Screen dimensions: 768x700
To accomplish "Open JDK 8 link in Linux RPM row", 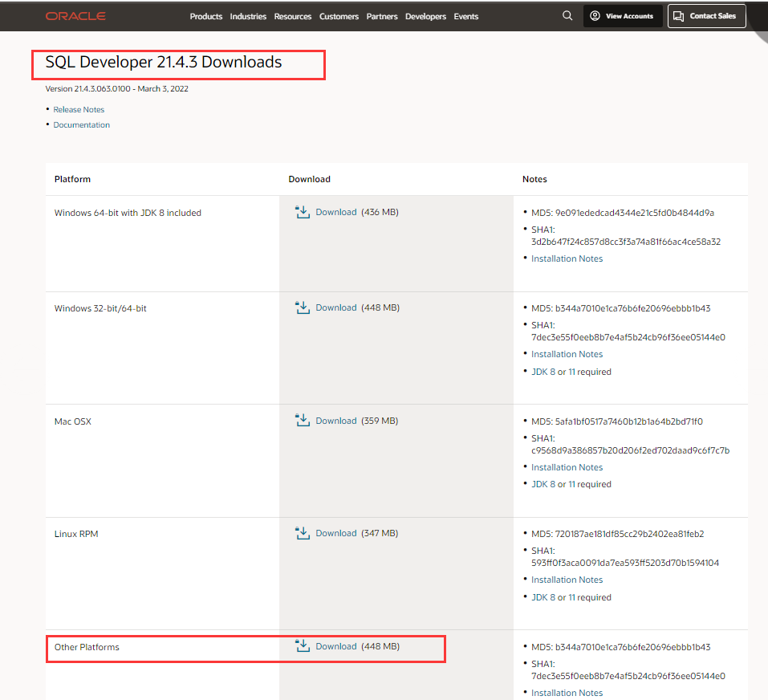I will (x=543, y=597).
